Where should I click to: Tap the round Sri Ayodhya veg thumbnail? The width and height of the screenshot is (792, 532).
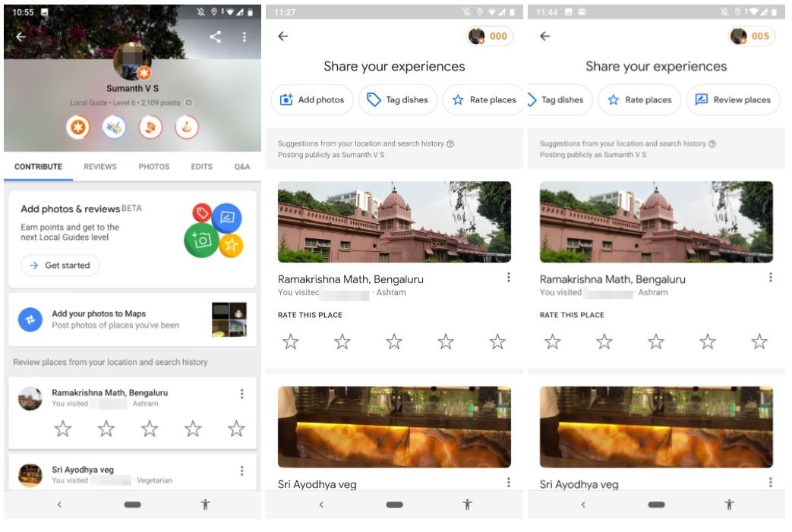(x=30, y=475)
